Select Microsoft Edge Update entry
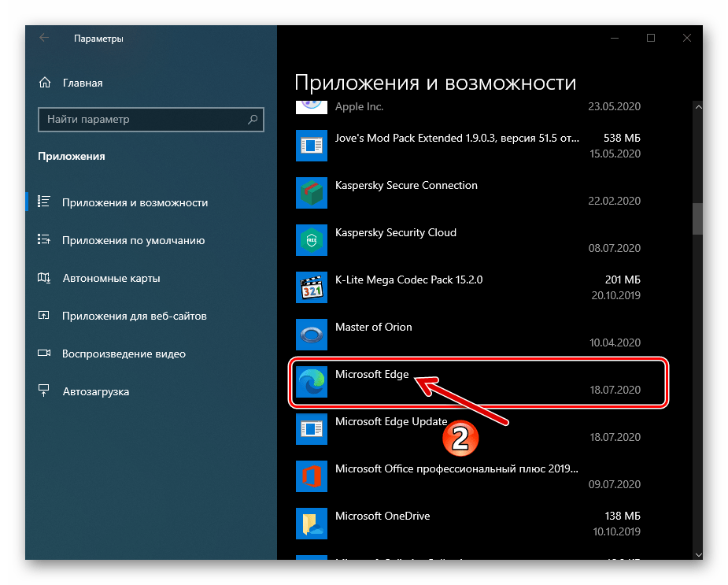 pyautogui.click(x=468, y=429)
